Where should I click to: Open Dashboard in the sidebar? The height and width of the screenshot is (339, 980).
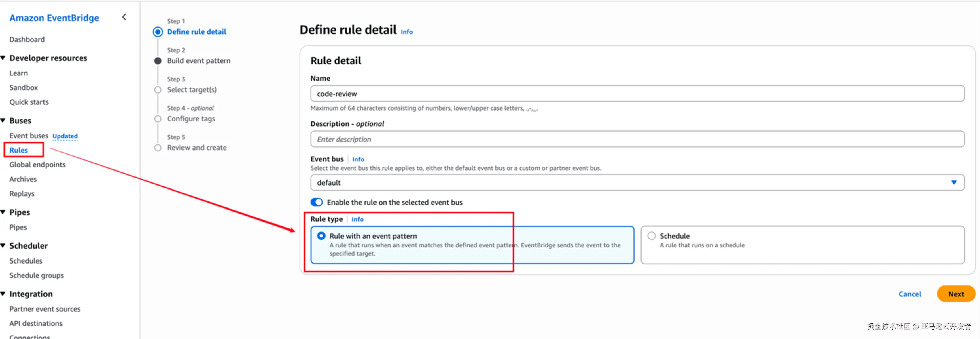tap(27, 39)
